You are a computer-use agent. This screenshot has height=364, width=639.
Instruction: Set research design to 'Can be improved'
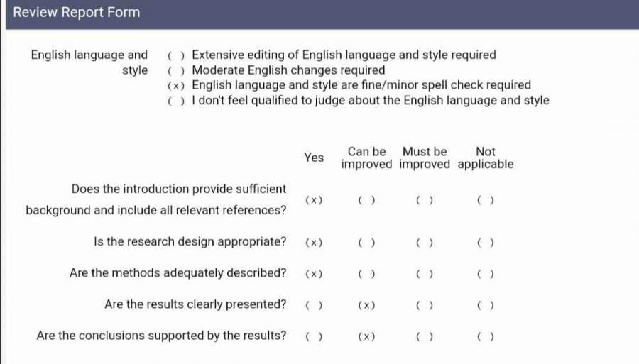point(366,243)
